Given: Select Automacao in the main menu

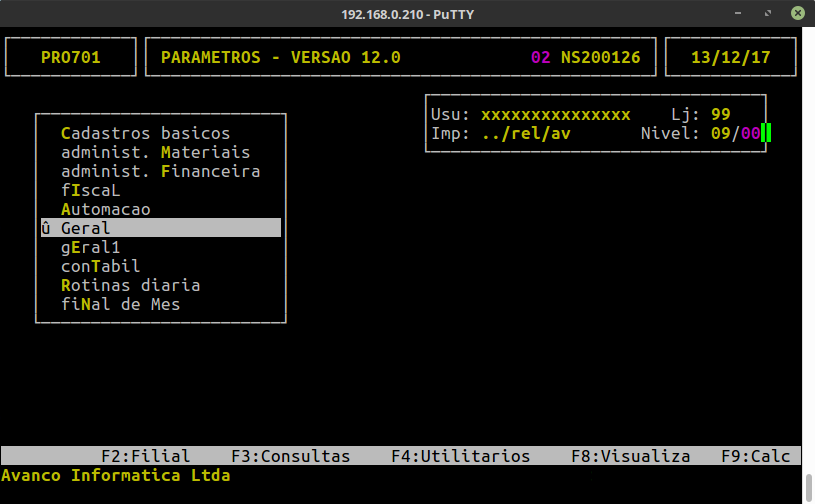Looking at the screenshot, I should coord(105,209).
